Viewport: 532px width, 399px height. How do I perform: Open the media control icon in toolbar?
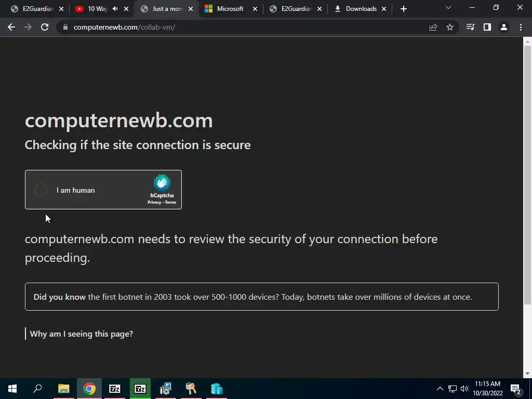[470, 27]
